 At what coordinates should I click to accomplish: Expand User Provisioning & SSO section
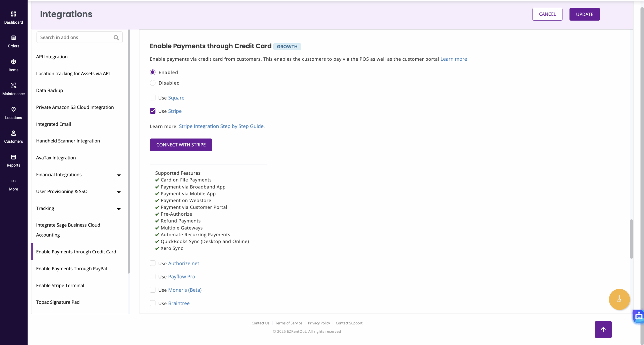[x=119, y=192]
